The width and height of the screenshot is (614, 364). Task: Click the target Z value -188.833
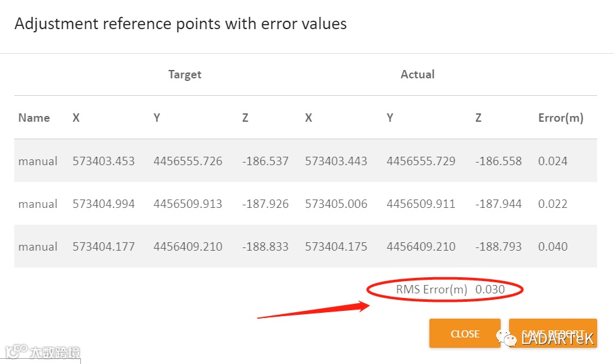[265, 247]
